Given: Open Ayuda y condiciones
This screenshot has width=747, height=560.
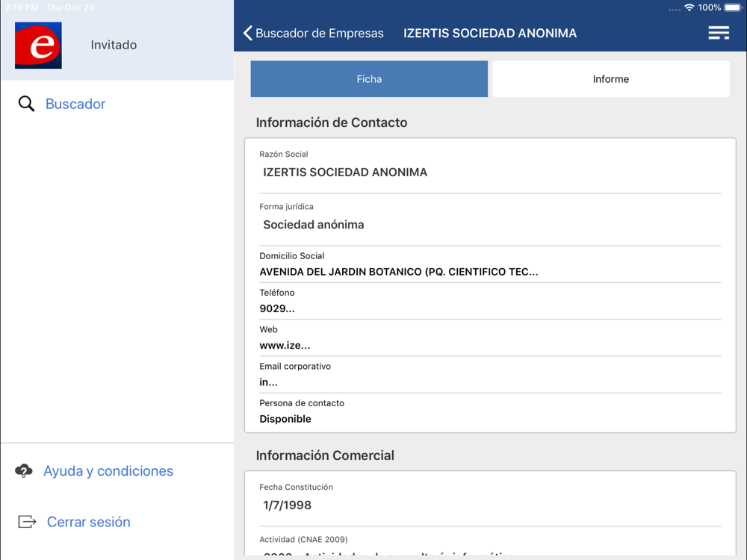Looking at the screenshot, I should point(108,471).
